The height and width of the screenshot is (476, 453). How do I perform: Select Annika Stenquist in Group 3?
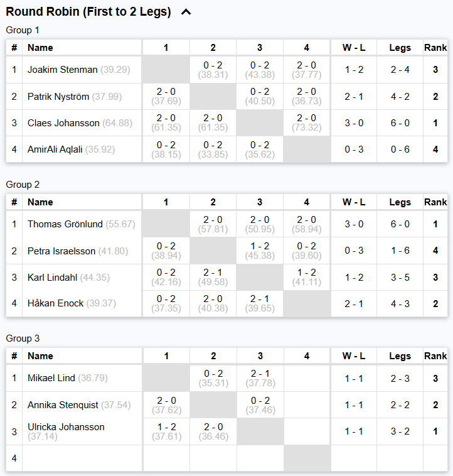coord(63,405)
